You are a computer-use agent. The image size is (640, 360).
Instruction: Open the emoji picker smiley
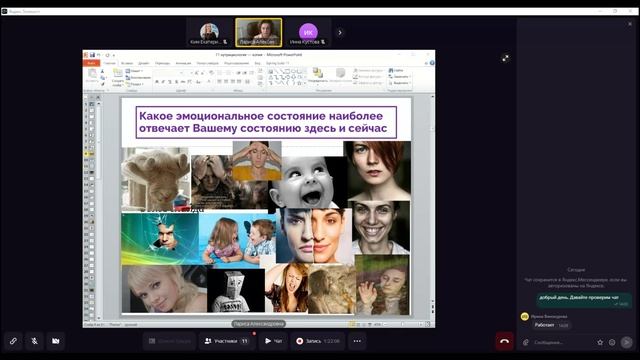[612, 342]
